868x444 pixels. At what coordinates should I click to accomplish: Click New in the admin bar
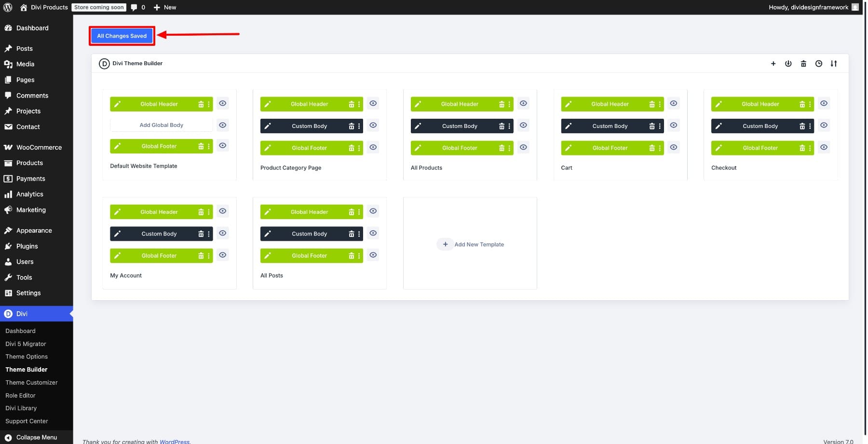165,7
